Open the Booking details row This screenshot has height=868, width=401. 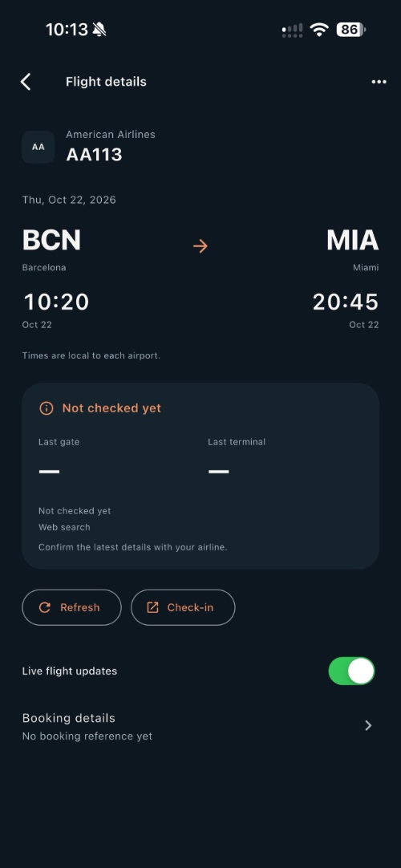(x=200, y=727)
